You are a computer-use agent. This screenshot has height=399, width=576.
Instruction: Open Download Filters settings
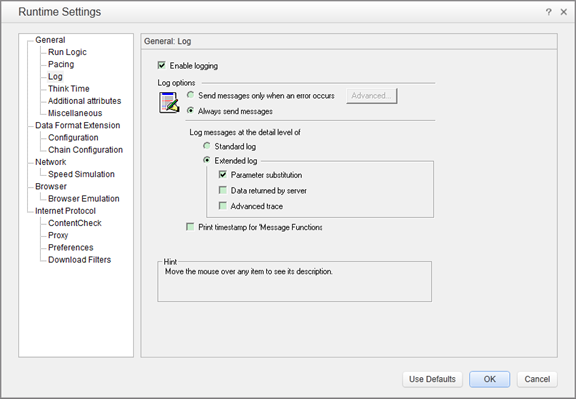coord(79,259)
